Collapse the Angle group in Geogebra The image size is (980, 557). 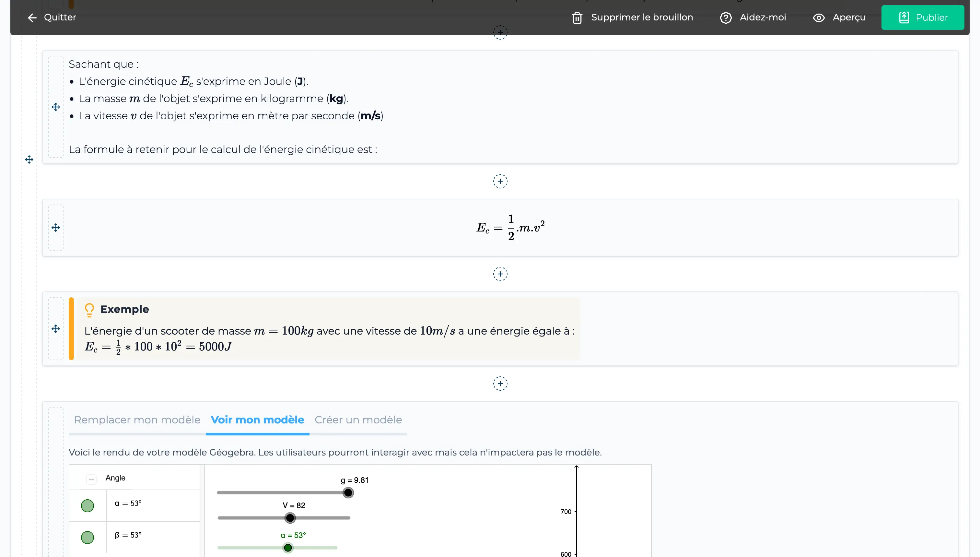point(91,479)
